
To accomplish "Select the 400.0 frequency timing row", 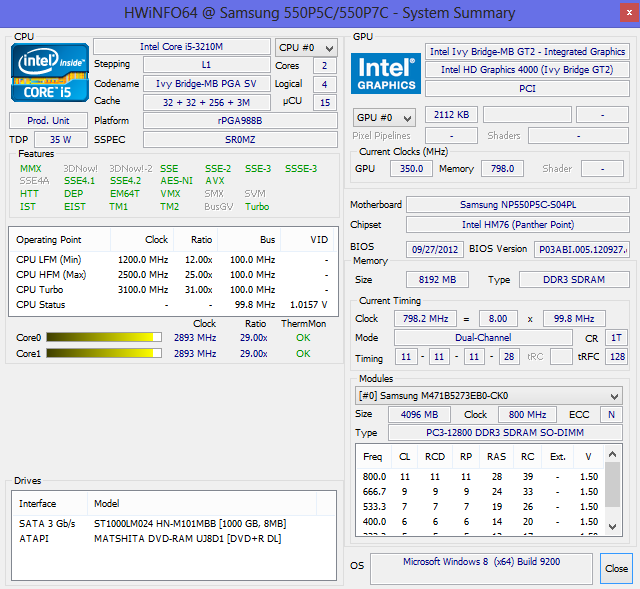I will [x=480, y=522].
